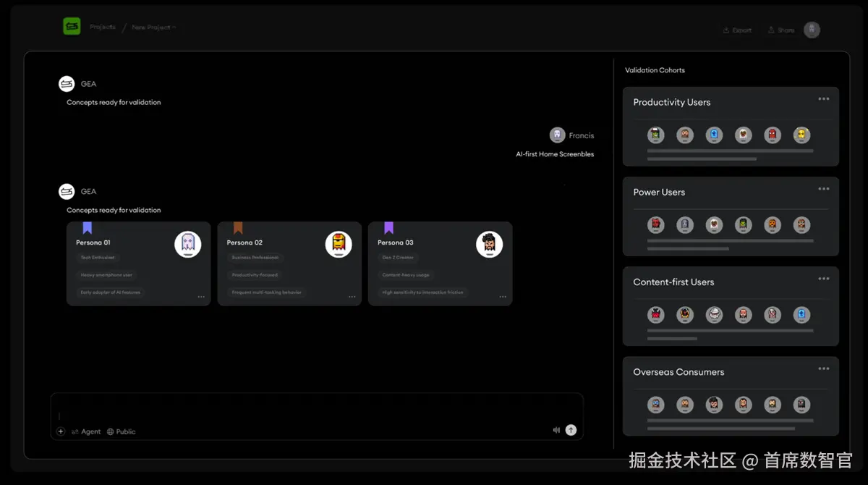Click the Validation Cohorts panel heading
The height and width of the screenshot is (485, 868).
[x=655, y=70]
